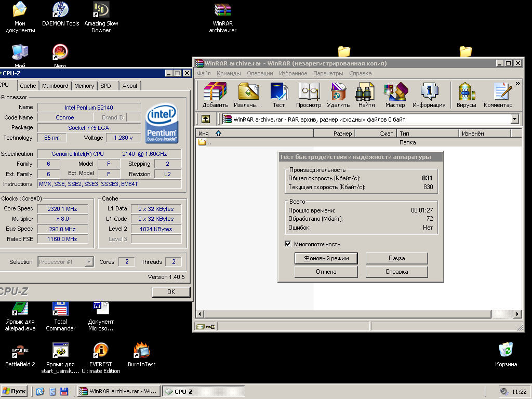Click the Пауза button in benchmark dialog
Screen dimensions: 532x399
(396, 258)
